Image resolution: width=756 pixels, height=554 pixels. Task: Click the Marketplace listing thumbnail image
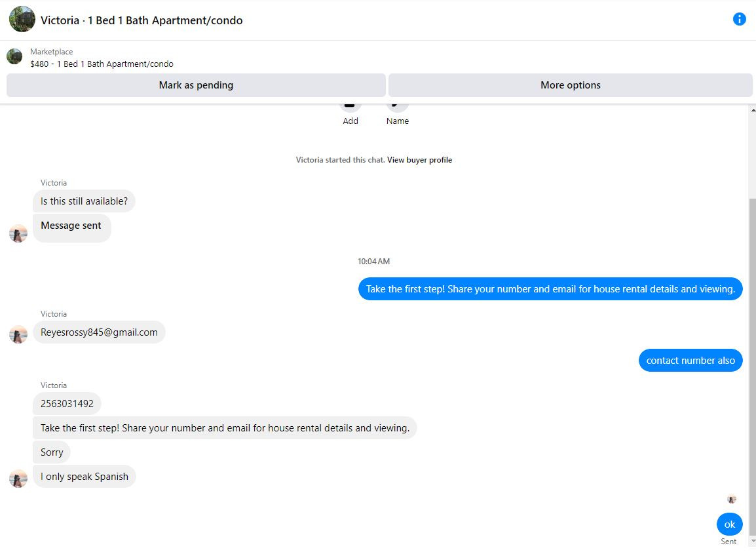14,57
